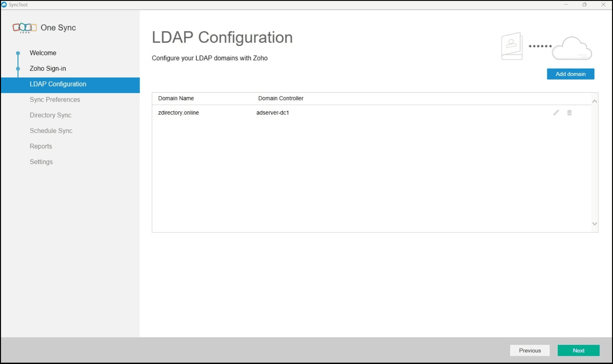613x364 pixels.
Task: Open Reports in sidebar
Action: click(41, 147)
